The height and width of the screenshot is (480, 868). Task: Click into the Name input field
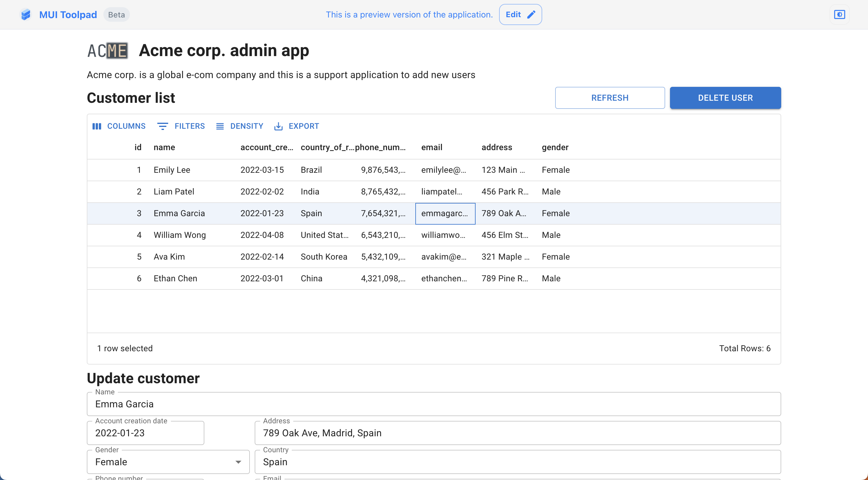[433, 404]
